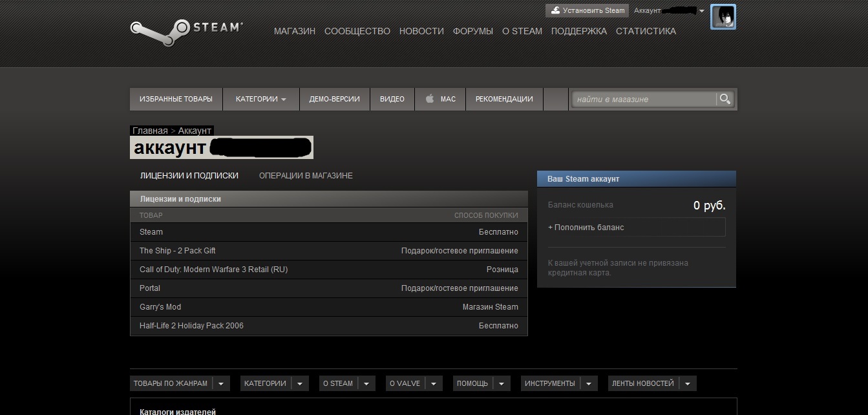Click Подарок/гостевое приглашение in Portal row
This screenshot has height=415, width=868.
pos(460,288)
